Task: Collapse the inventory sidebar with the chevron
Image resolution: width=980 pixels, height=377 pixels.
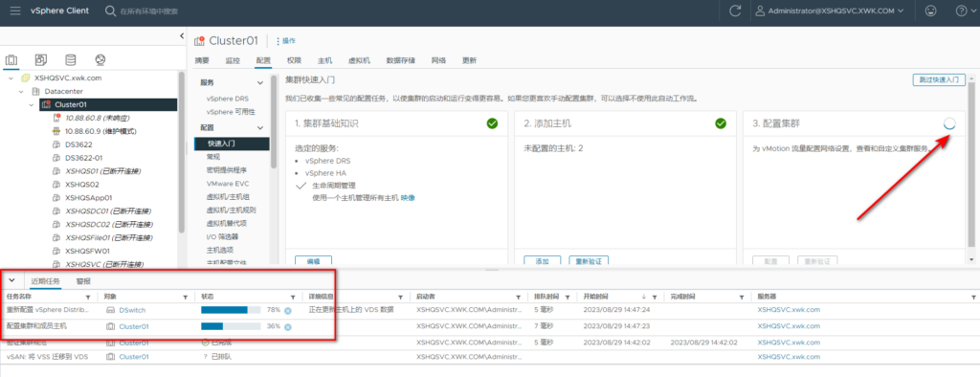Action: (x=182, y=36)
